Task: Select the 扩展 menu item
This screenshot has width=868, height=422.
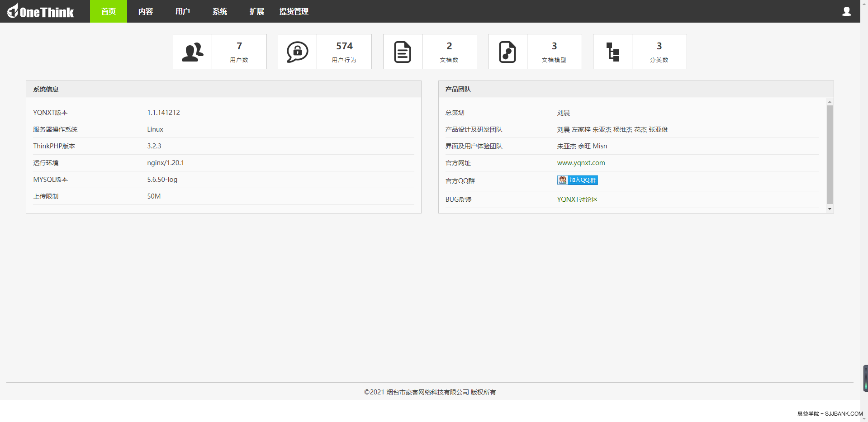Action: click(x=257, y=11)
